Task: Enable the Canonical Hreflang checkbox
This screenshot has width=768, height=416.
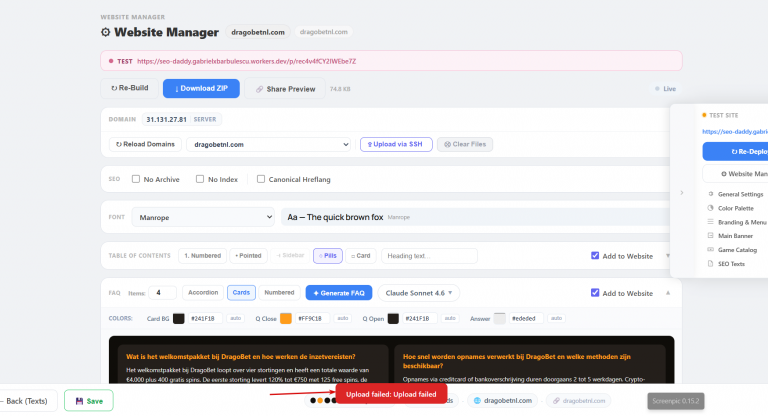Action: (x=261, y=179)
